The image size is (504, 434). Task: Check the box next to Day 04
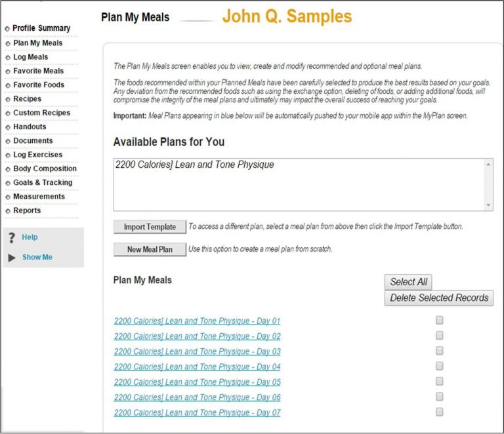tap(439, 366)
